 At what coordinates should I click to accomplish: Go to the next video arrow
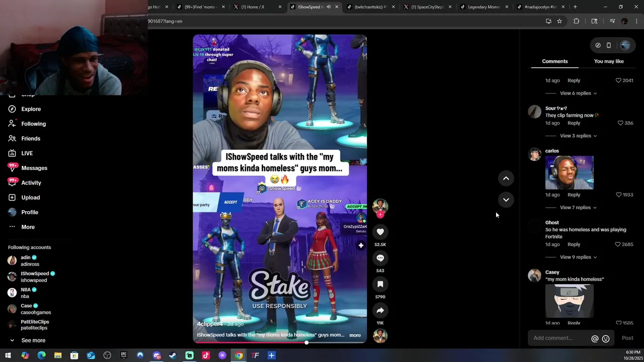[506, 200]
